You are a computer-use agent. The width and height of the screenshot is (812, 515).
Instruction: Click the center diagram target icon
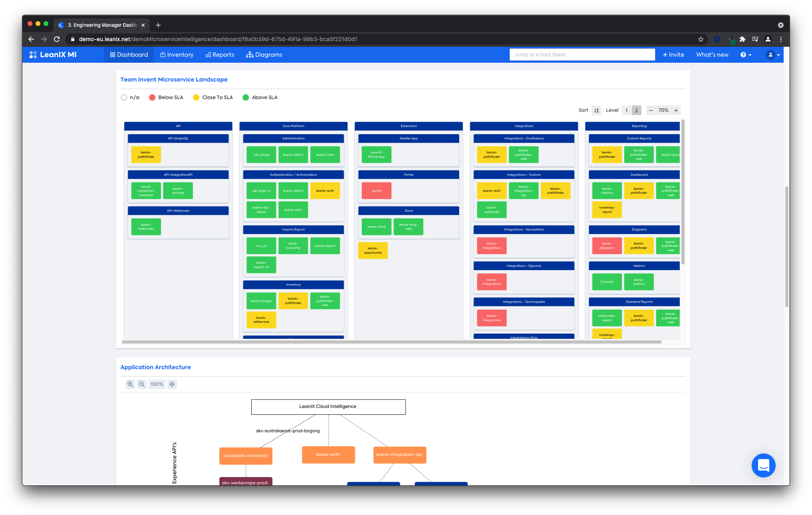tap(172, 384)
